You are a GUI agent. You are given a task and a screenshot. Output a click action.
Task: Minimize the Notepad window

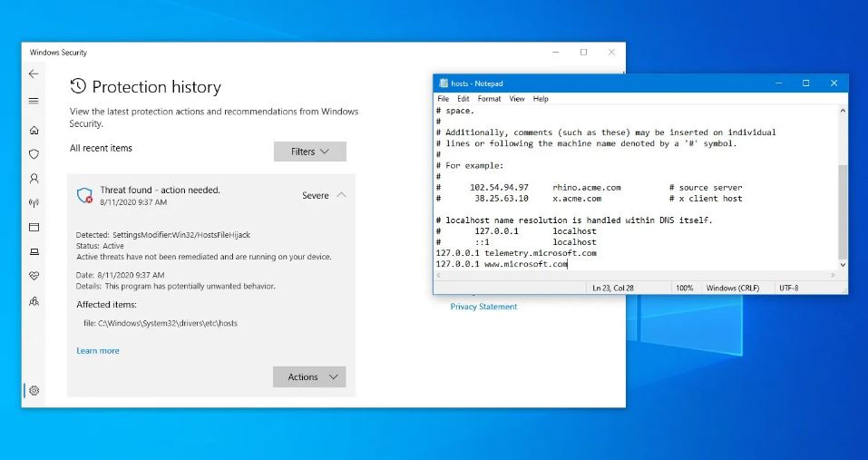779,83
